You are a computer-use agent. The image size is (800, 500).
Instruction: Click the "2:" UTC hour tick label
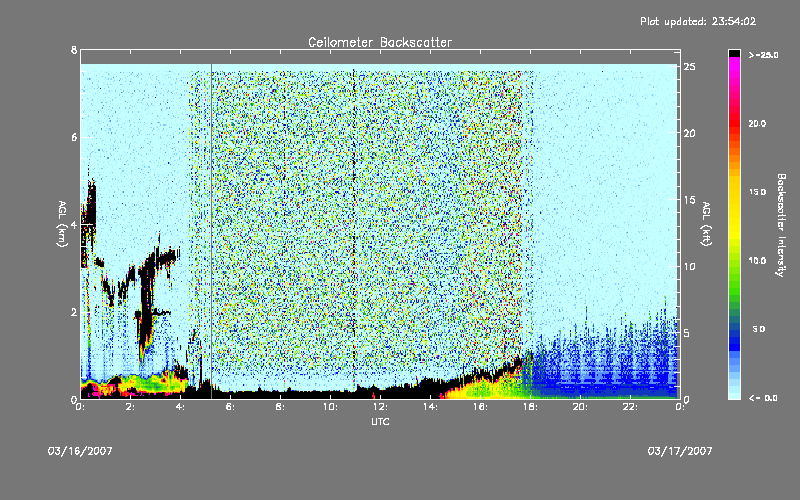coord(131,407)
